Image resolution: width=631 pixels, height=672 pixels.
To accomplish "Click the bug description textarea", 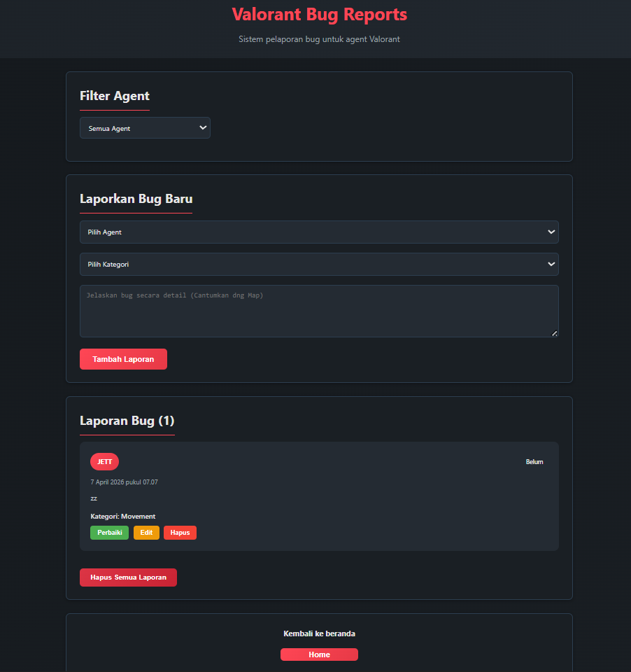I will click(319, 311).
